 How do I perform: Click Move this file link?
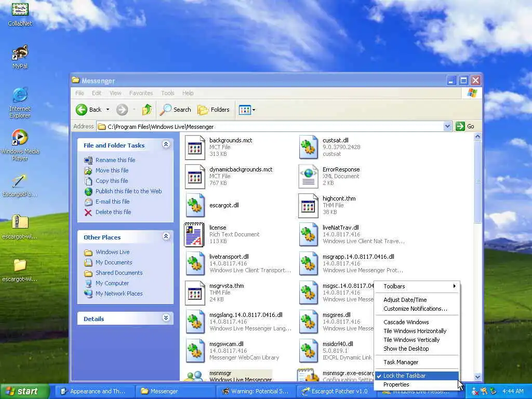coord(112,170)
